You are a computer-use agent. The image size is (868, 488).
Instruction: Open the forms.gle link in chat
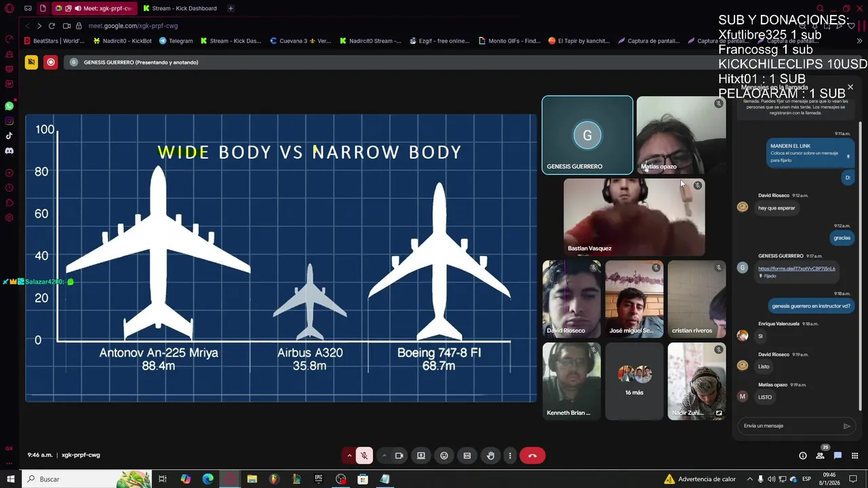tap(797, 268)
